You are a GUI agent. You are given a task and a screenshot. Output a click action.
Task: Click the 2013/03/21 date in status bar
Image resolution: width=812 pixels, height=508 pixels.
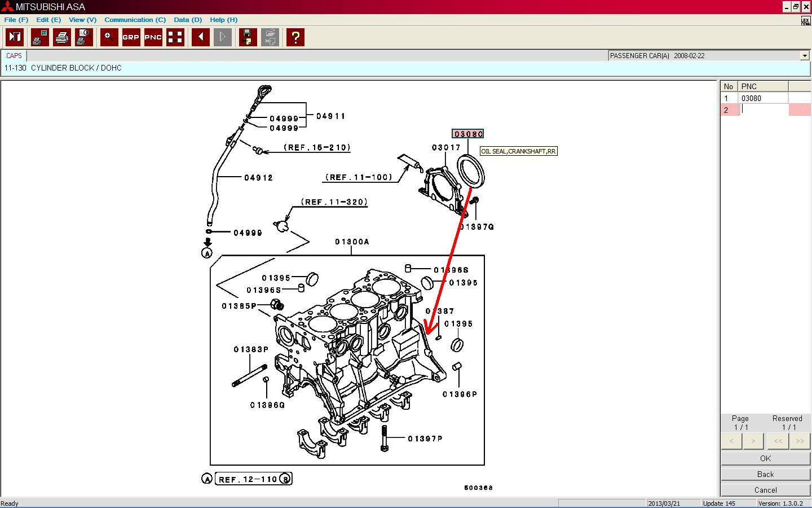click(x=664, y=503)
